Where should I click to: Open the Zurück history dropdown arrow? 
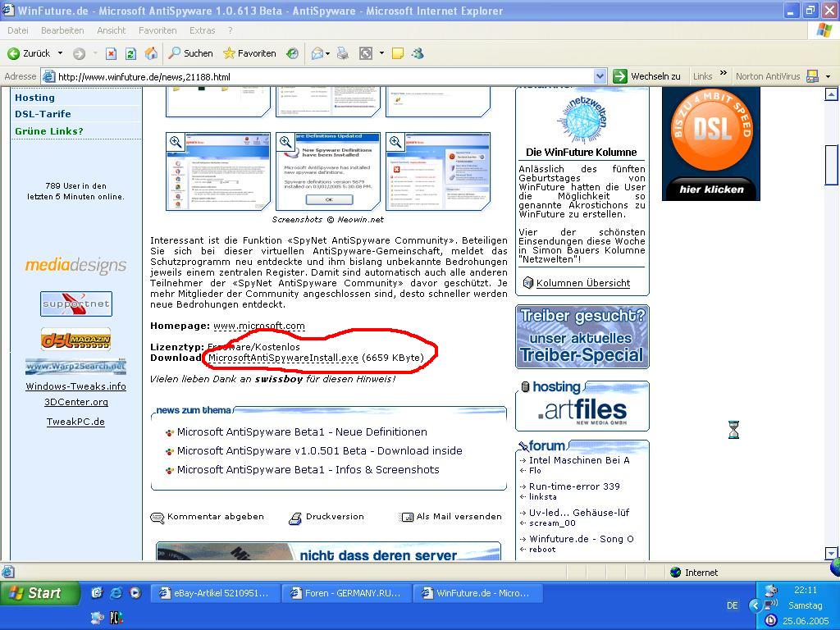tap(60, 53)
